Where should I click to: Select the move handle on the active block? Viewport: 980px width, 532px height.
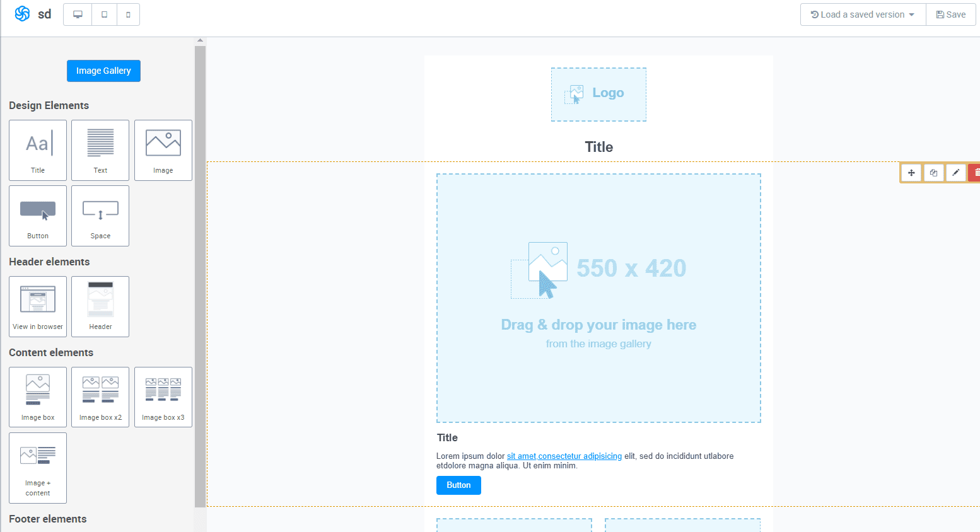tap(911, 171)
